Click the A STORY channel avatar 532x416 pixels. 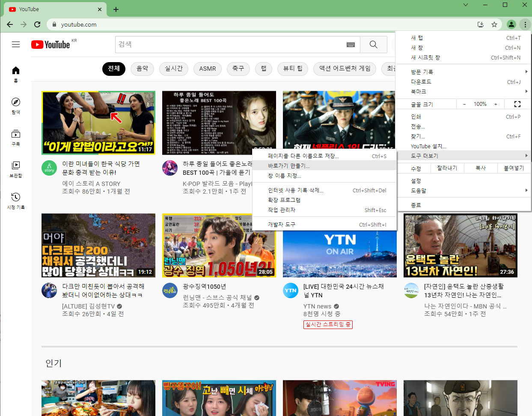49,168
